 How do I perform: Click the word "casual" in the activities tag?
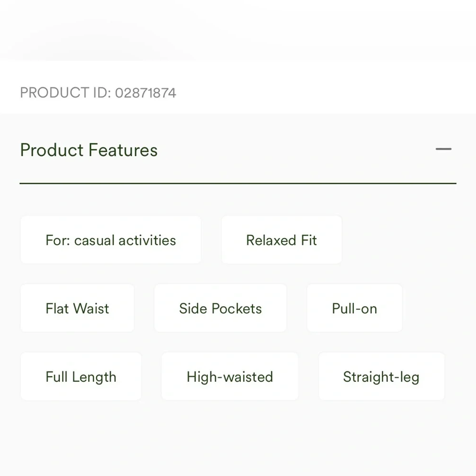coord(94,240)
